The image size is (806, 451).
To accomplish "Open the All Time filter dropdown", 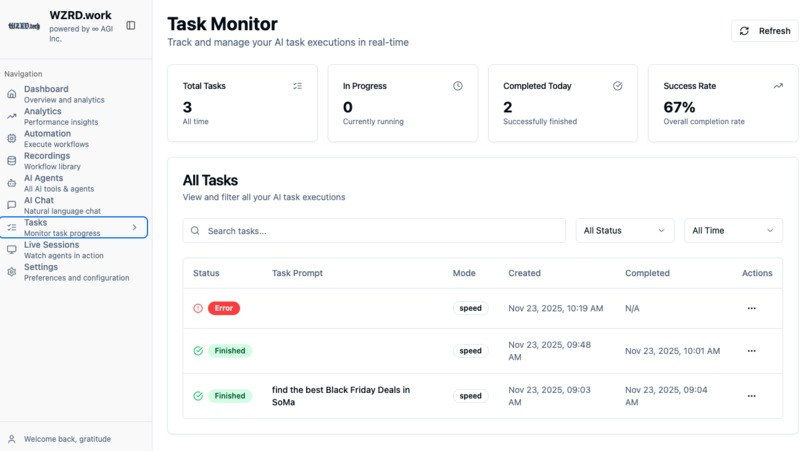I will point(733,230).
